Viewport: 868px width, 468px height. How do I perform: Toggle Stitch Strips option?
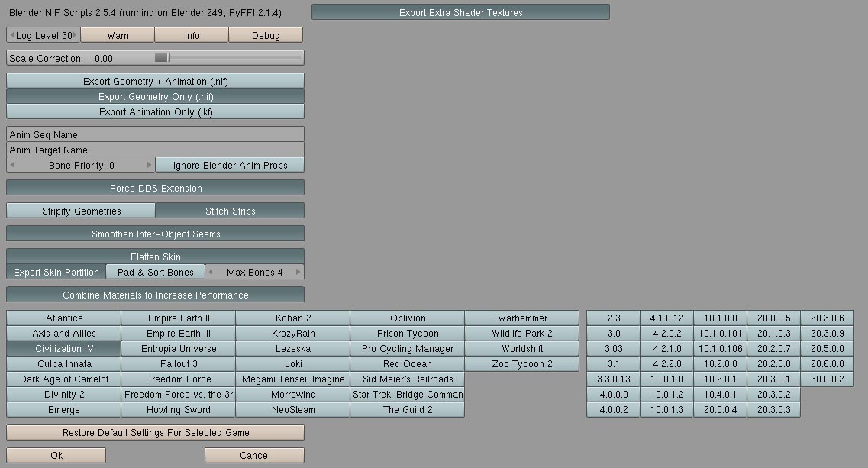(x=230, y=211)
